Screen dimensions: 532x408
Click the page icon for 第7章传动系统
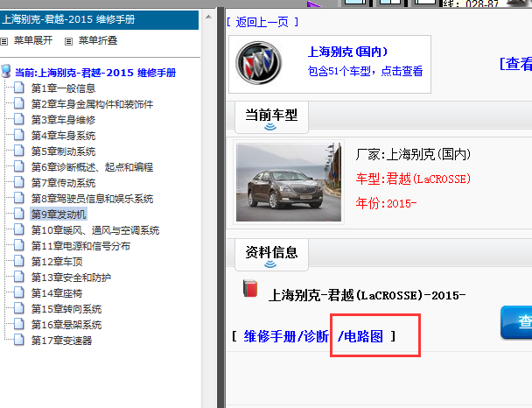pos(19,182)
